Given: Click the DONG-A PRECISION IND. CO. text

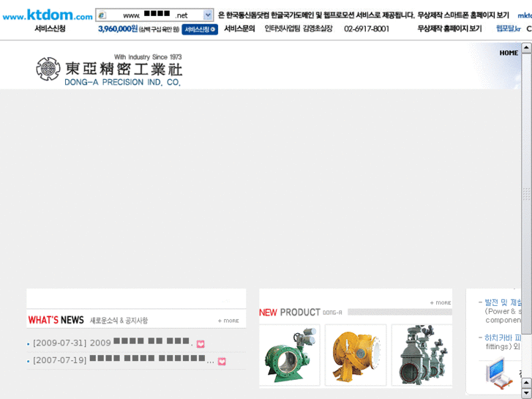Looking at the screenshot, I should pos(122,82).
